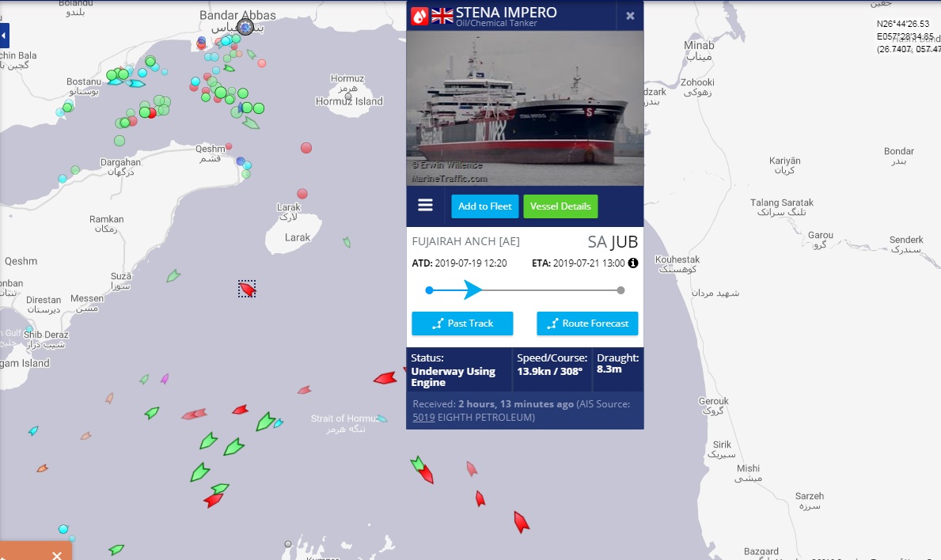Click the STENA IMPERO vessel name title
The height and width of the screenshot is (560, 941).
click(506, 12)
